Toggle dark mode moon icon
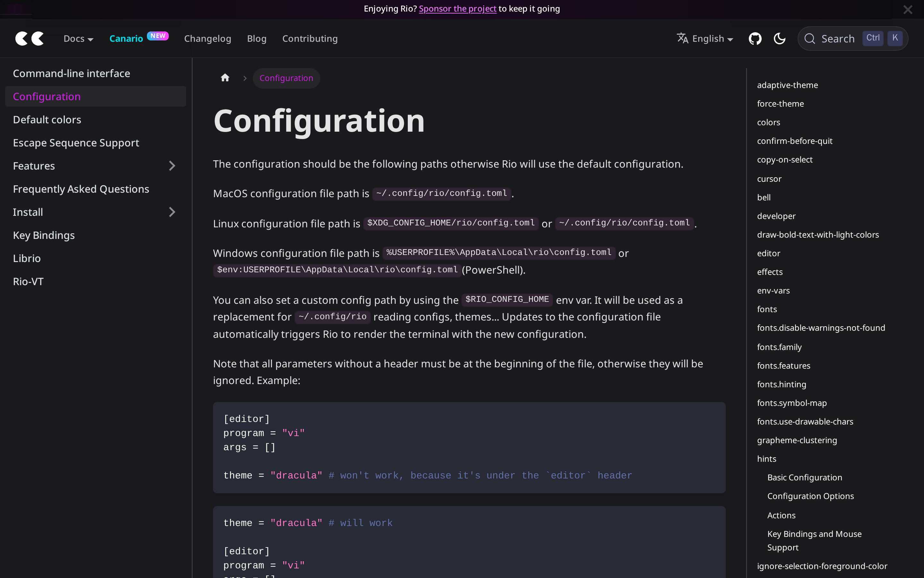 coord(779,39)
